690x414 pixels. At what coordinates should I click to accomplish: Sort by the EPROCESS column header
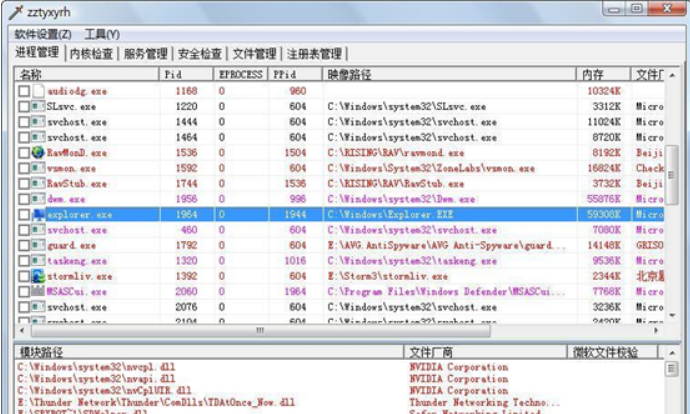(x=241, y=74)
